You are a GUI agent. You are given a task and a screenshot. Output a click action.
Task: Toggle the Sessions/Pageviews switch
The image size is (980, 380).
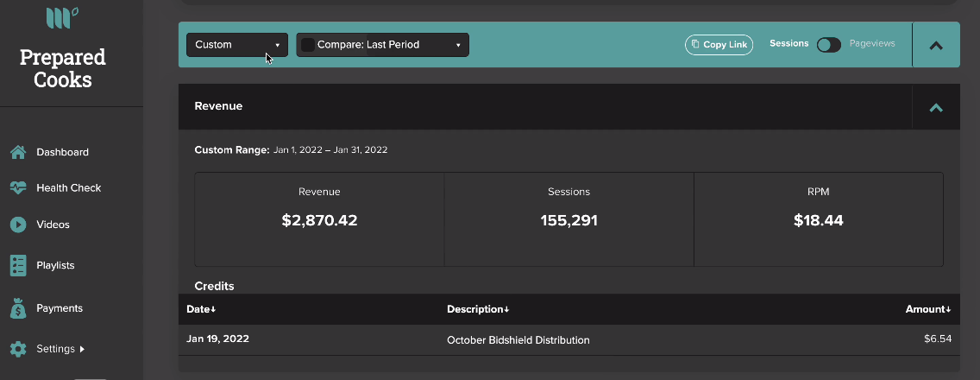click(829, 44)
